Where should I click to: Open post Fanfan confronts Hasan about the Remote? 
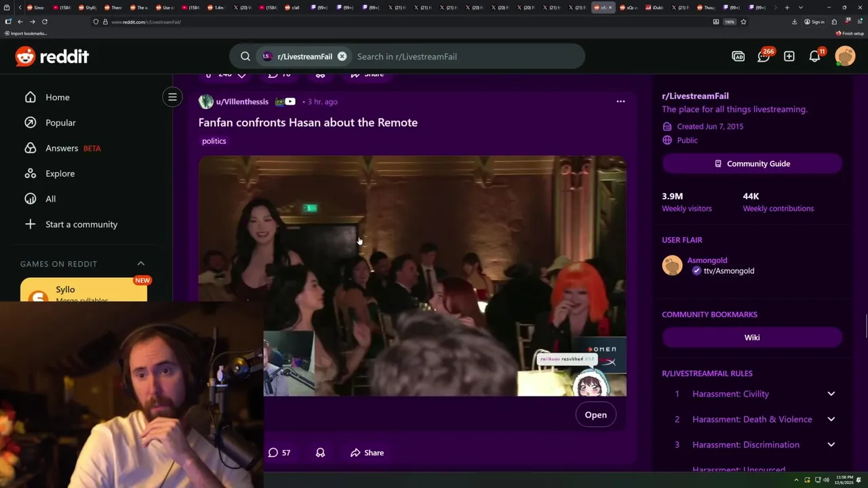coord(308,123)
